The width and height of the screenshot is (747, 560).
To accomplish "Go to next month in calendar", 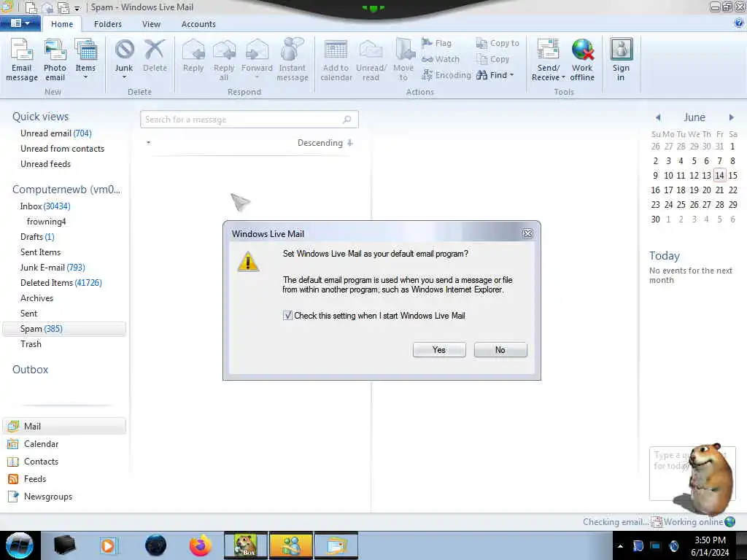I will [x=731, y=117].
